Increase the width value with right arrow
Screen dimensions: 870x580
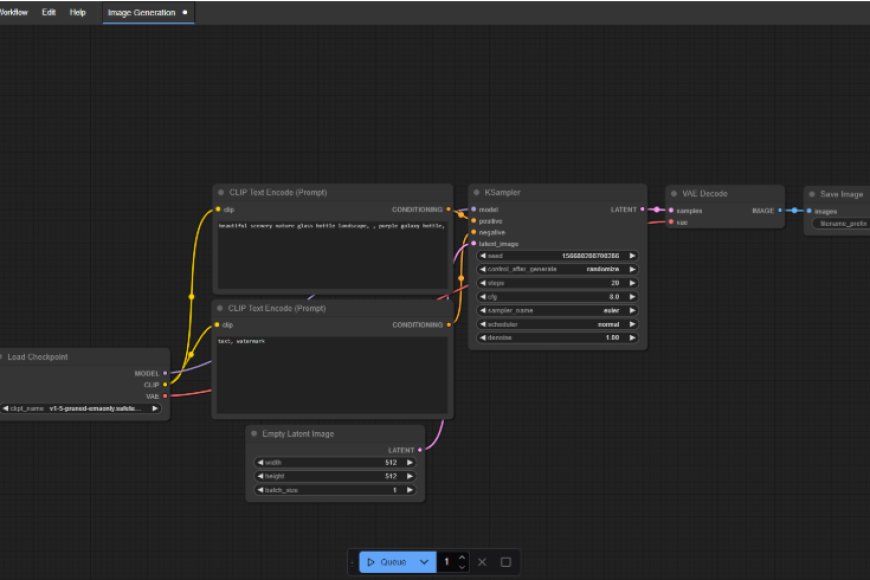[x=410, y=463]
